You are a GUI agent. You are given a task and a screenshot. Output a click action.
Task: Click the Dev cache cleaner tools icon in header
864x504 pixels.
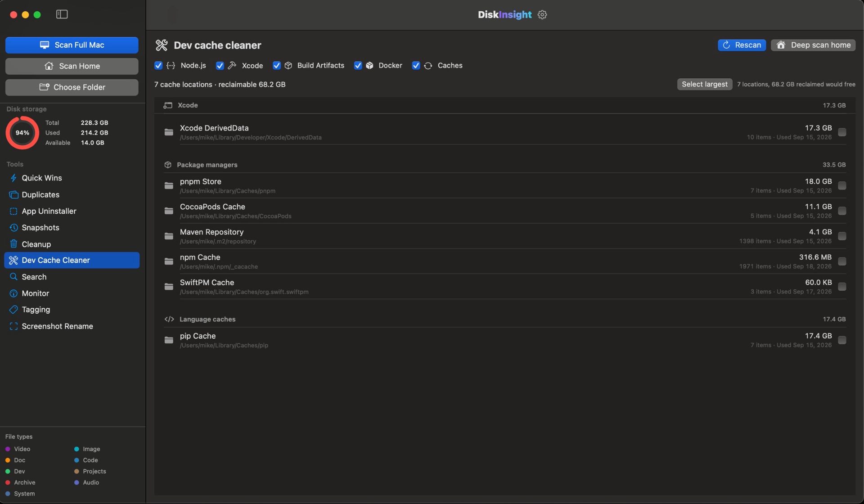tap(162, 45)
